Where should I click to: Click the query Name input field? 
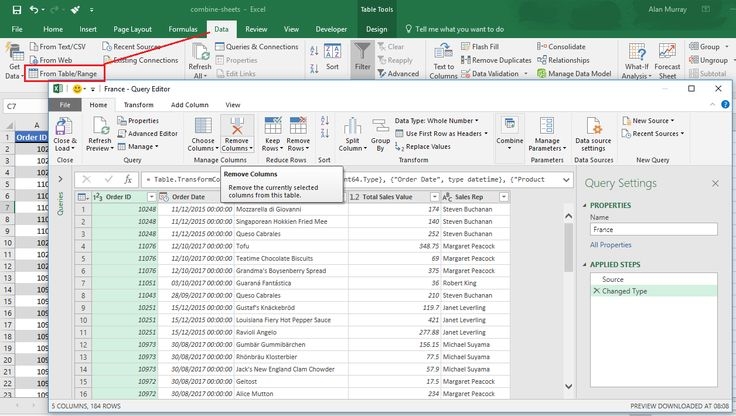654,229
